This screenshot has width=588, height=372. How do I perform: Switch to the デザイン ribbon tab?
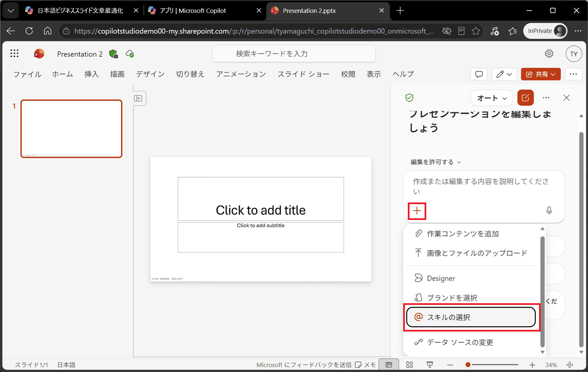(150, 74)
